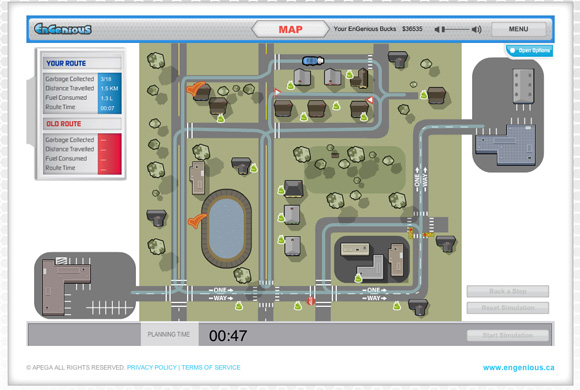Open the MENU button
This screenshot has height=390, width=580.
(x=519, y=29)
